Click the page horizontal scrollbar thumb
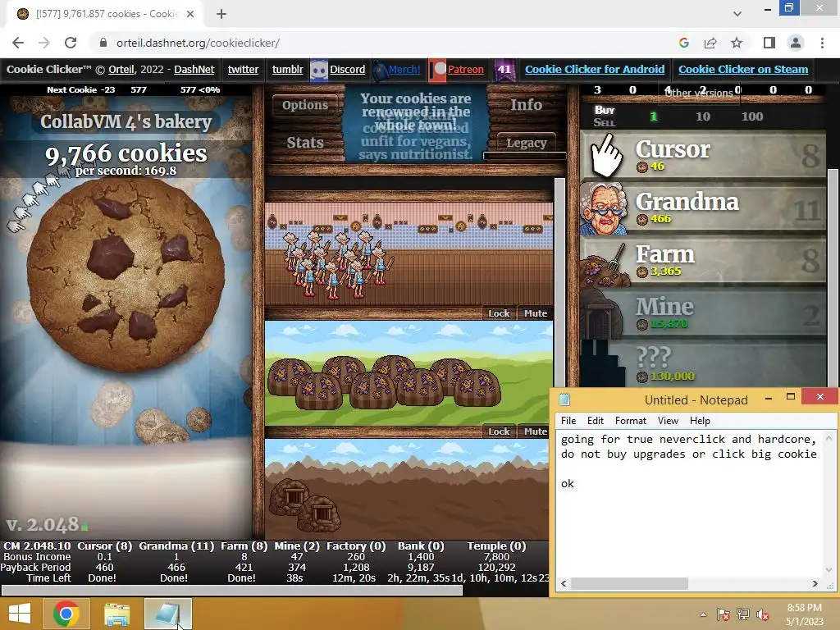 (x=232, y=591)
